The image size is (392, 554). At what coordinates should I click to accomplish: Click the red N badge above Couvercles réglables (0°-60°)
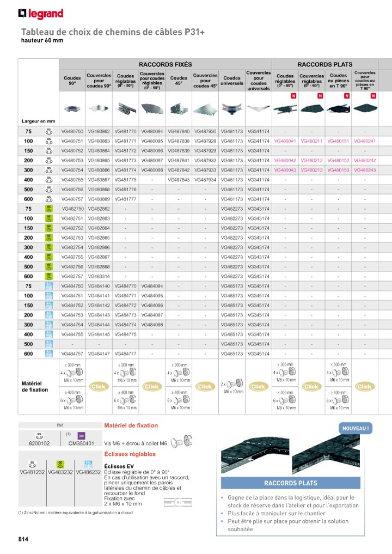pos(320,96)
